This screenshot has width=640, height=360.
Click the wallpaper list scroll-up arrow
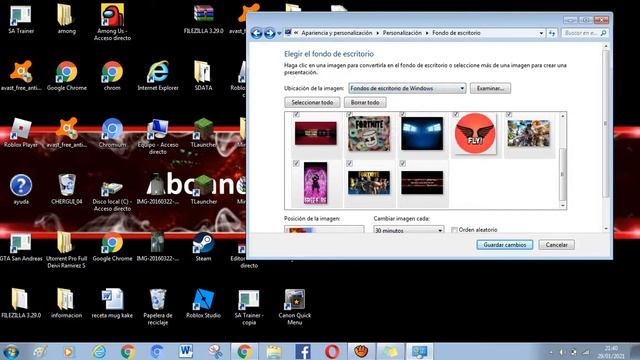562,116
